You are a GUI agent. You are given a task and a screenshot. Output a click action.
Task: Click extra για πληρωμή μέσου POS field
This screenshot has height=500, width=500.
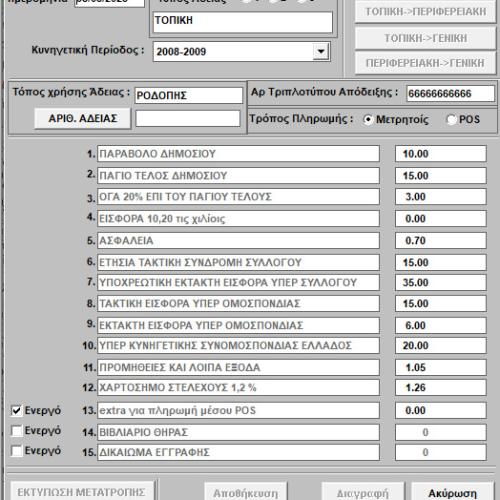click(238, 410)
